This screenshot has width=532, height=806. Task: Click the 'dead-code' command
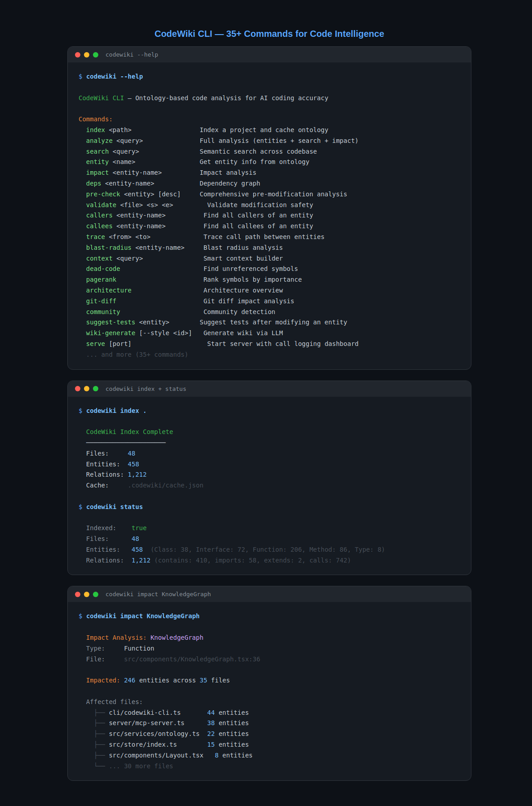click(103, 269)
